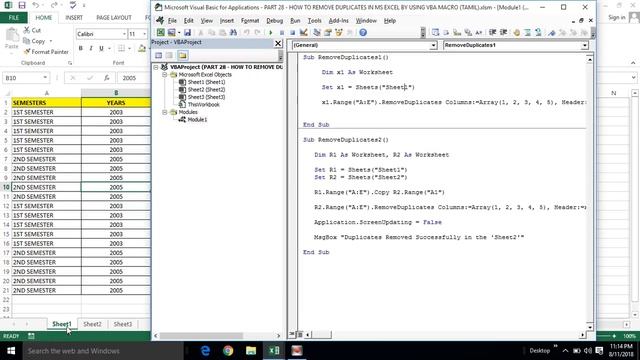Open Excel FILE tab
The image size is (640, 360).
13,18
